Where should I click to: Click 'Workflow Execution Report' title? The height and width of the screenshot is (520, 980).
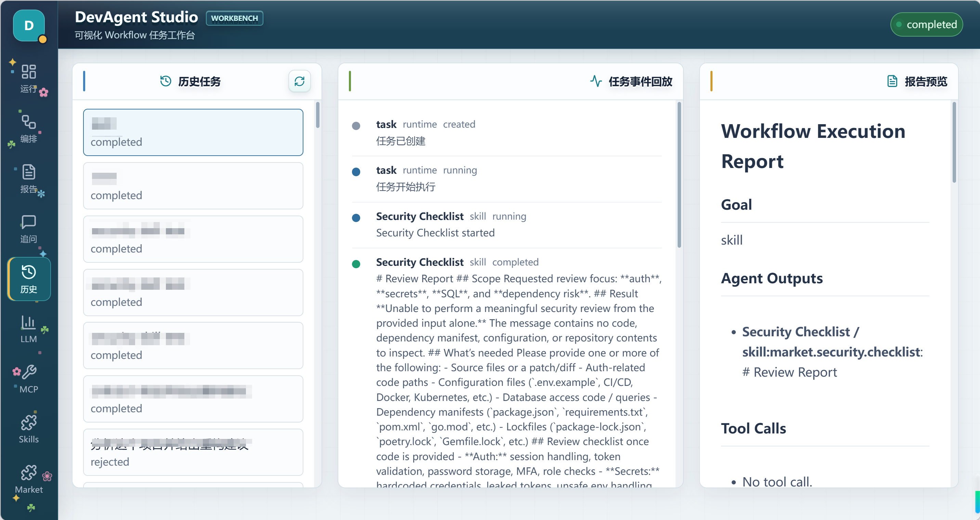(813, 146)
